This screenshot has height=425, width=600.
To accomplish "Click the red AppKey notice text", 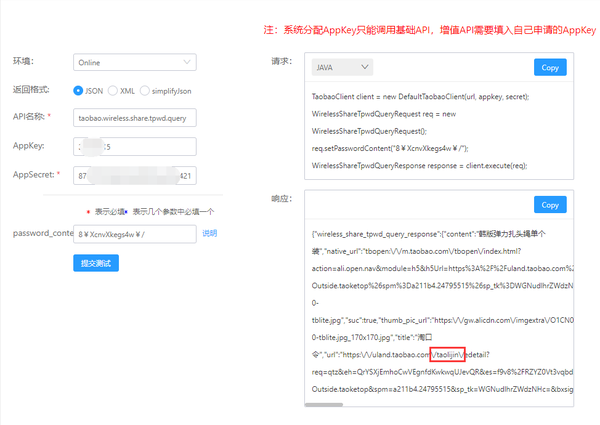I will pyautogui.click(x=431, y=30).
